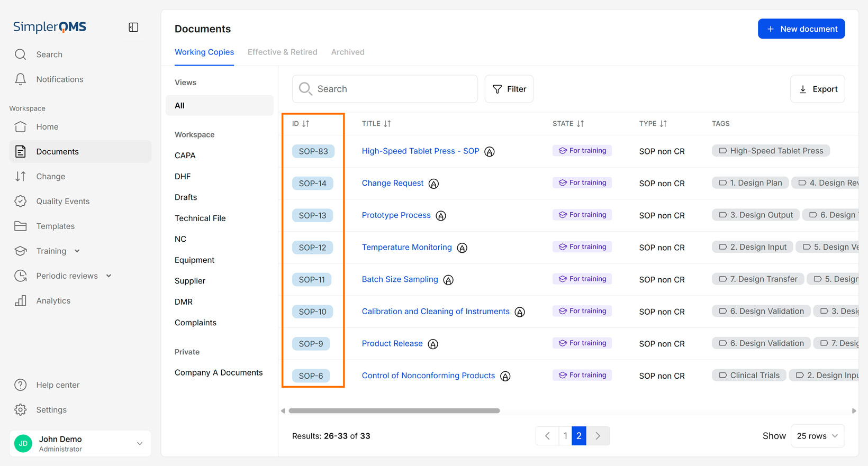Click the Notifications bell icon

point(21,79)
